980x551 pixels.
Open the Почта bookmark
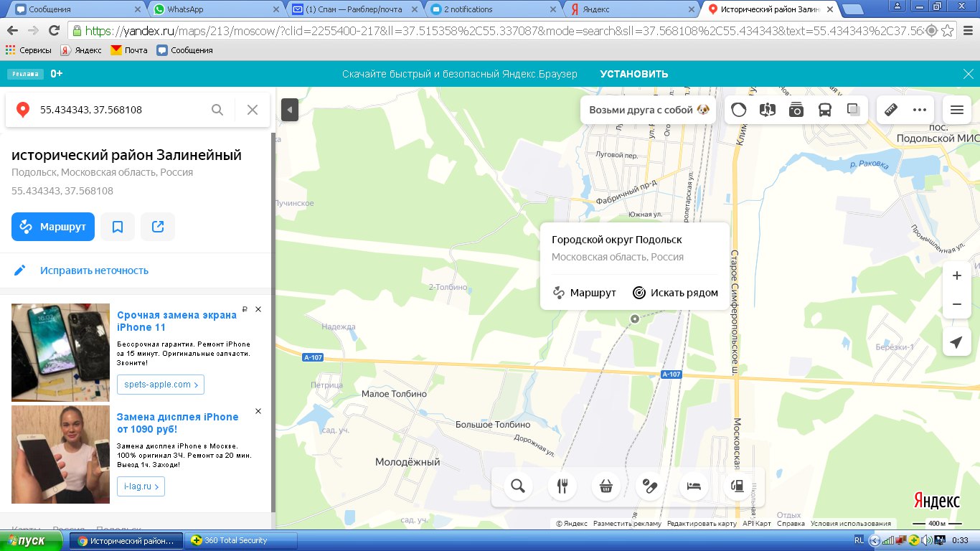(x=129, y=50)
